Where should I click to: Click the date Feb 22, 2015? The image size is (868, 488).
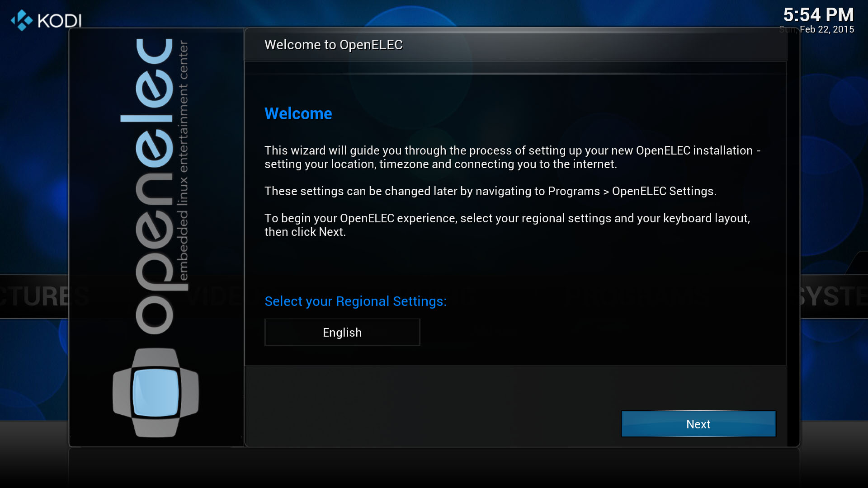point(826,29)
